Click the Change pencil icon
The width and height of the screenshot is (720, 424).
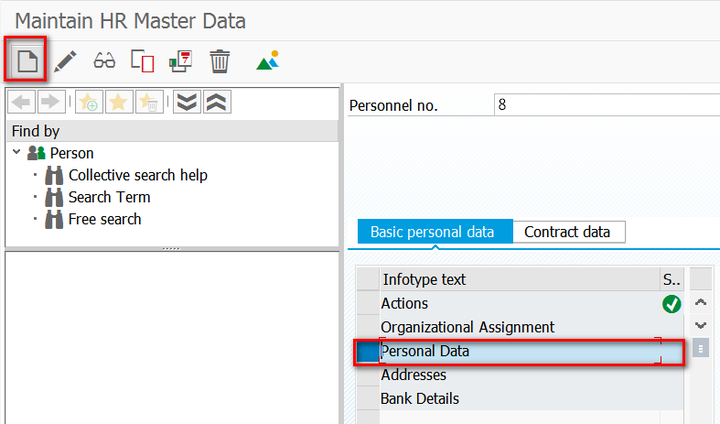tap(65, 61)
